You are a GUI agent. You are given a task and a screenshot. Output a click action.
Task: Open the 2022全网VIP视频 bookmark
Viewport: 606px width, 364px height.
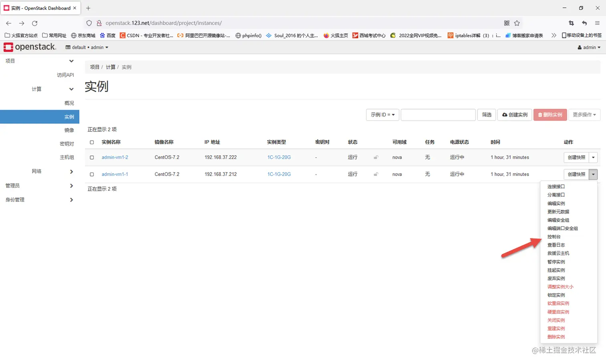click(x=416, y=35)
